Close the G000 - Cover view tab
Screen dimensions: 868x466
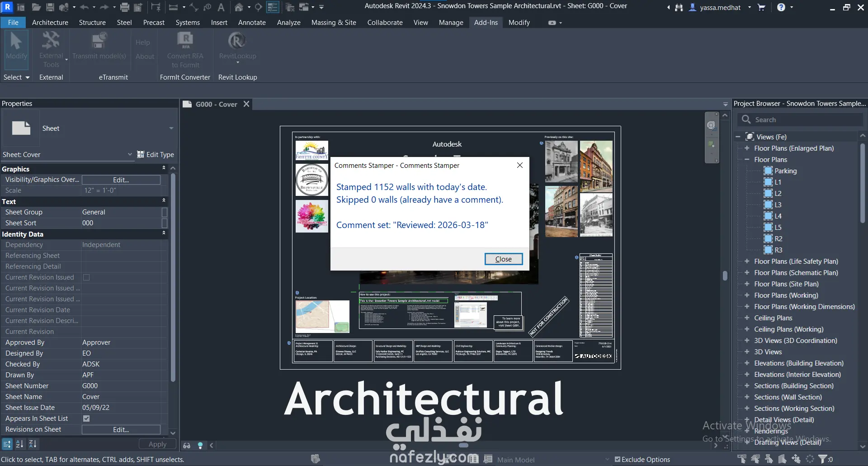click(246, 104)
